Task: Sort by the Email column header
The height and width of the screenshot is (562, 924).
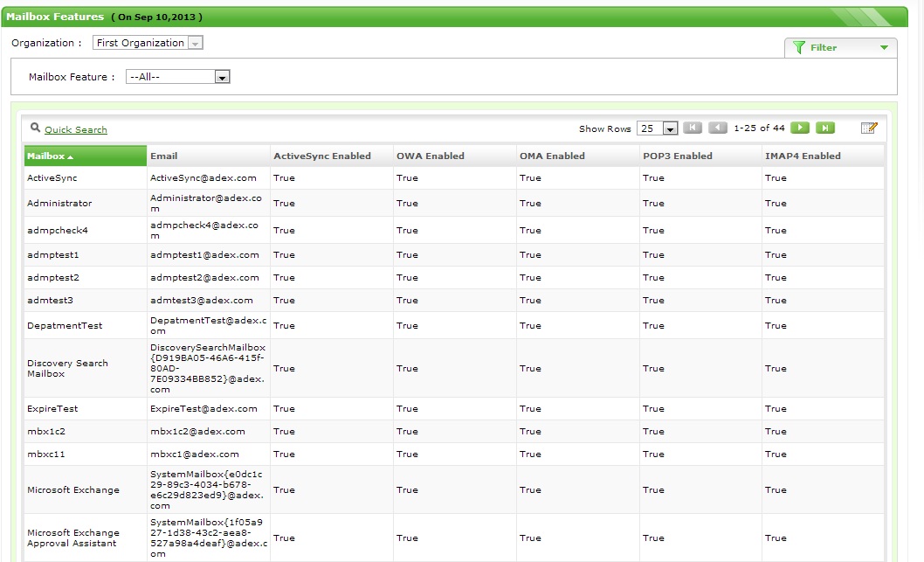Action: 209,156
